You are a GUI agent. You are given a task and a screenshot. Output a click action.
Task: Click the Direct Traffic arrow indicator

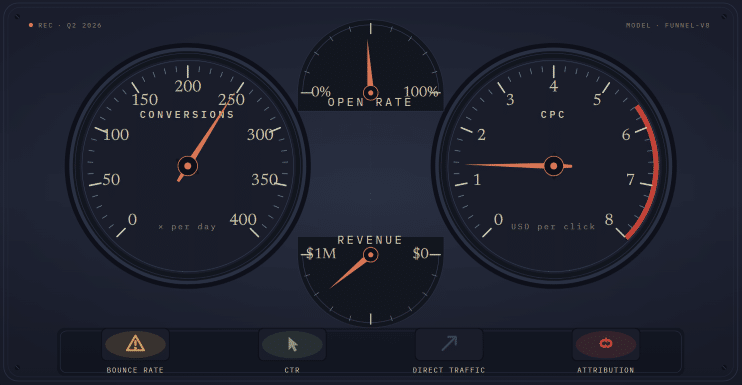pyautogui.click(x=449, y=344)
